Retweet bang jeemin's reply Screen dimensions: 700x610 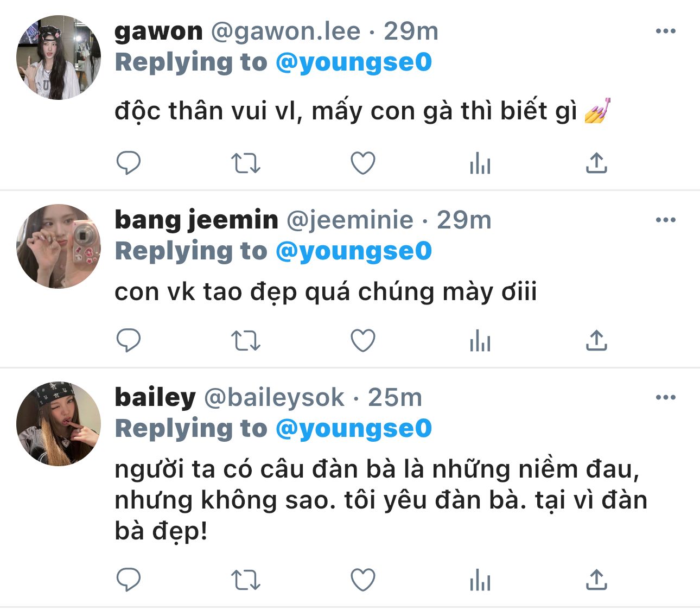pyautogui.click(x=246, y=341)
